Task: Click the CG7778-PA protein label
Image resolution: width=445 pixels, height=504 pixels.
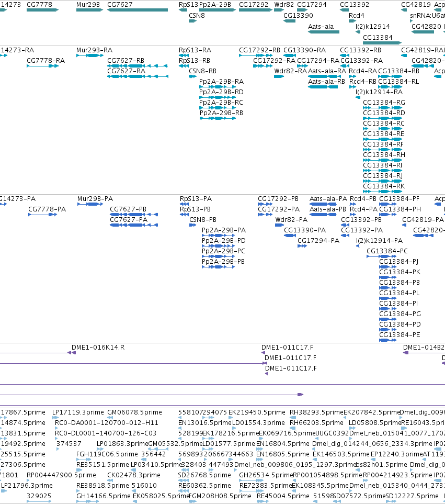Action: click(x=47, y=209)
